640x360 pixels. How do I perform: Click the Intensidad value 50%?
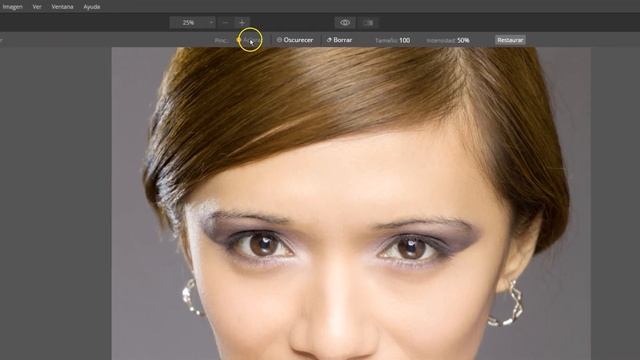coord(463,40)
